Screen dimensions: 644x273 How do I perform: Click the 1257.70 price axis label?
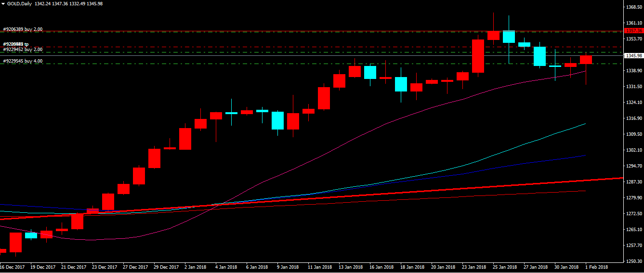[634, 246]
